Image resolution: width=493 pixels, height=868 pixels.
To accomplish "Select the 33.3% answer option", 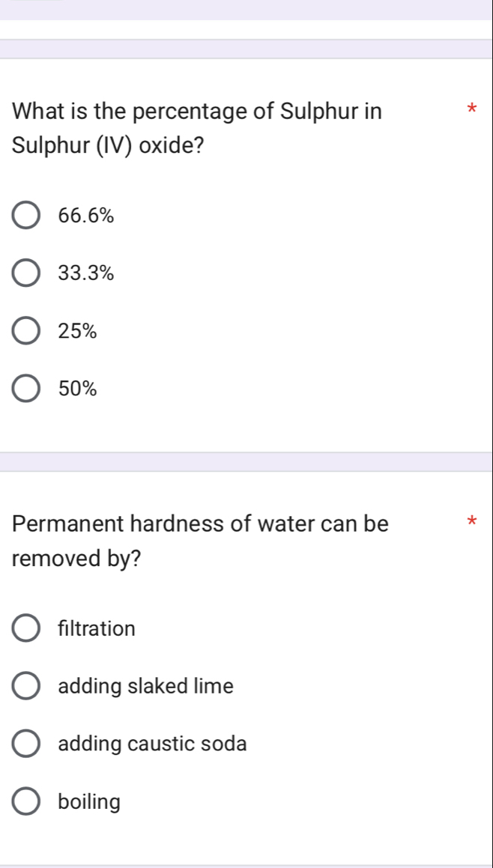I will 26,273.
